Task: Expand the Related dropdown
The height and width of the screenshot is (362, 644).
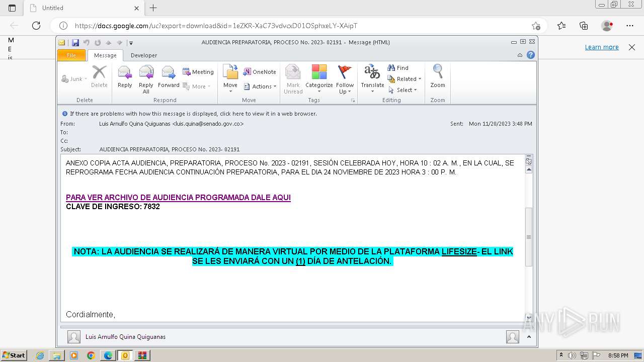Action: pyautogui.click(x=404, y=79)
